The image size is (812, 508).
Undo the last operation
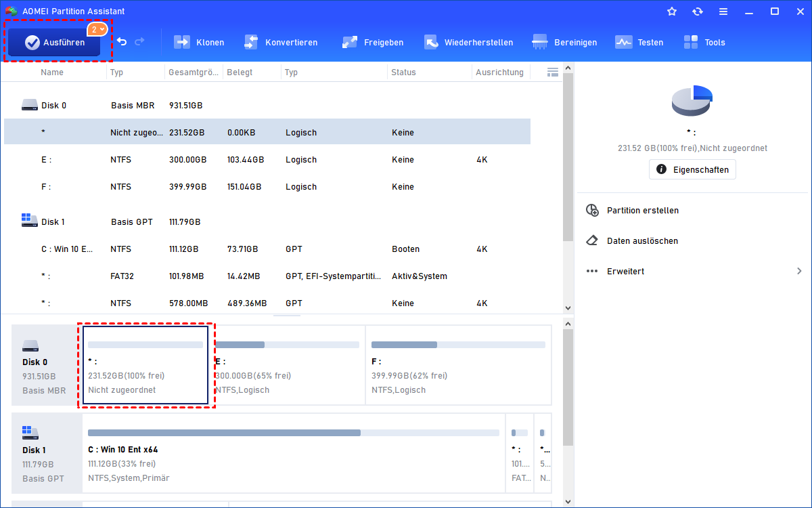[x=122, y=42]
